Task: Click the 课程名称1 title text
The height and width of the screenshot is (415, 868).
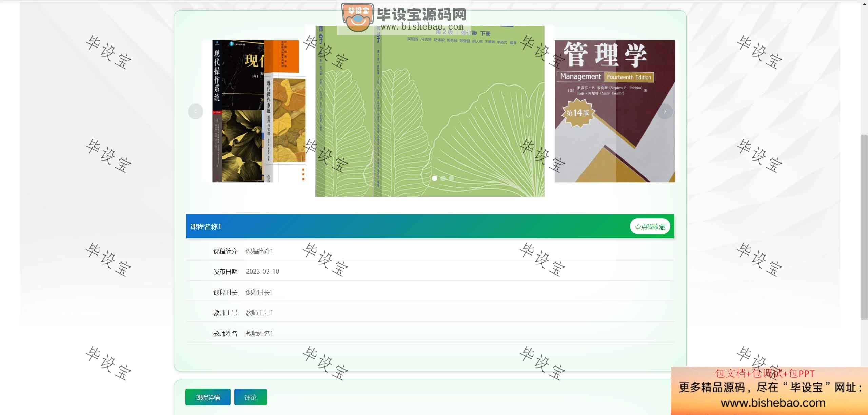Action: tap(206, 227)
